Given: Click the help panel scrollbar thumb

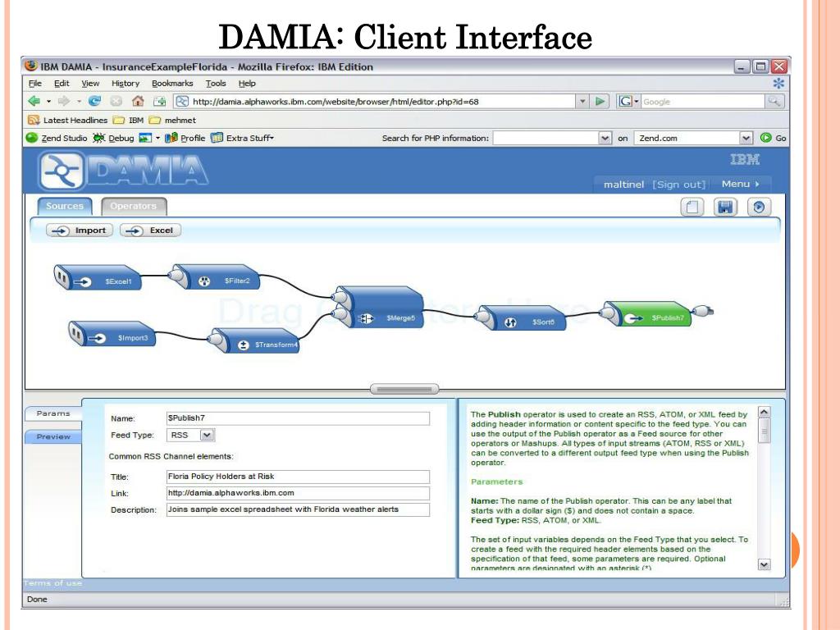Looking at the screenshot, I should (x=765, y=431).
